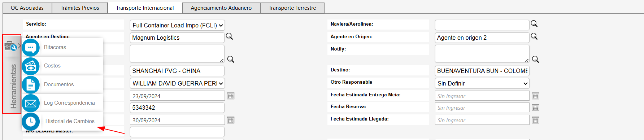Open the Log Correspondencia envelope icon

[x=31, y=103]
